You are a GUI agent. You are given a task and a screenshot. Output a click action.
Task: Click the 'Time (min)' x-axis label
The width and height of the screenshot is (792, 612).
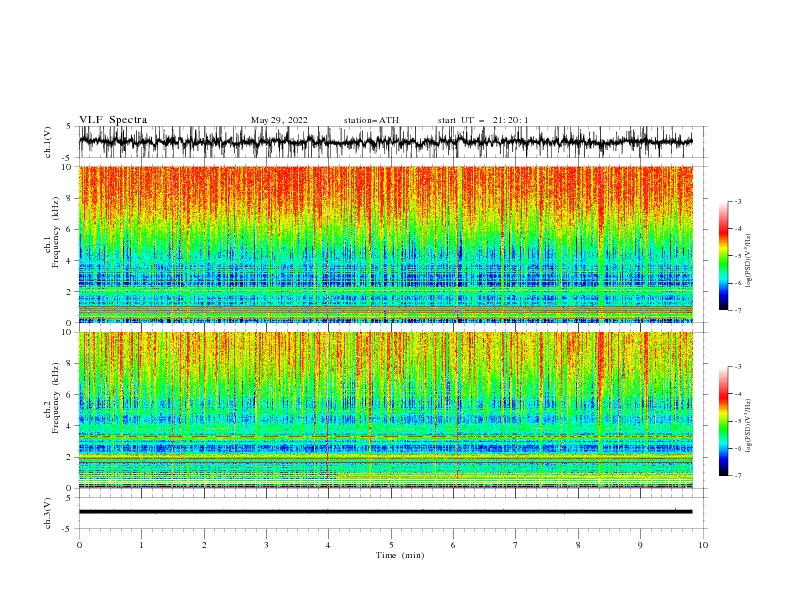400,555
